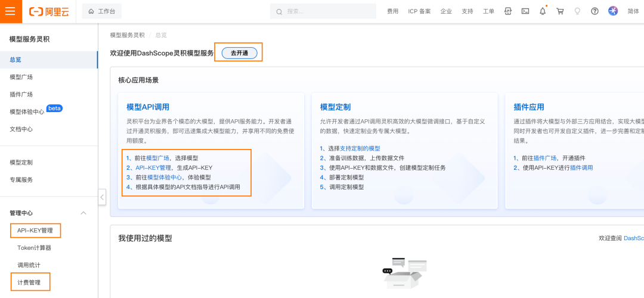The image size is (644, 298).
Task: Open Token计算器 in the sidebar
Action: 34,248
